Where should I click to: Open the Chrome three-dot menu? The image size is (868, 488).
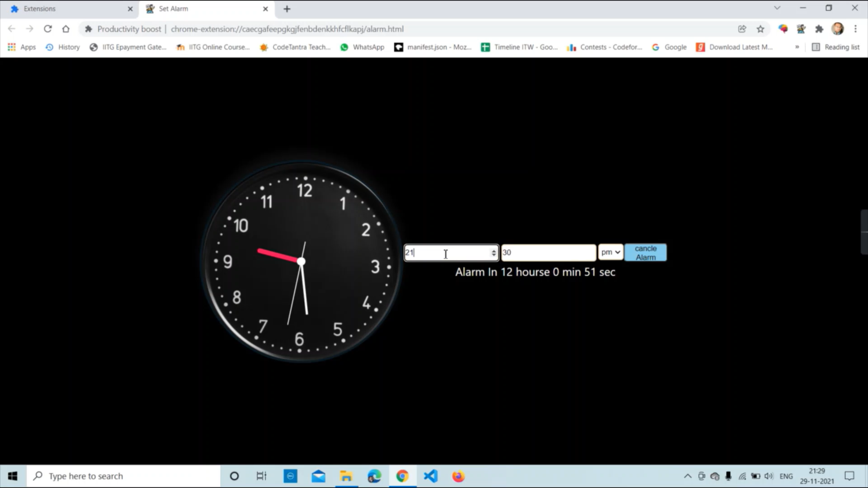point(855,29)
